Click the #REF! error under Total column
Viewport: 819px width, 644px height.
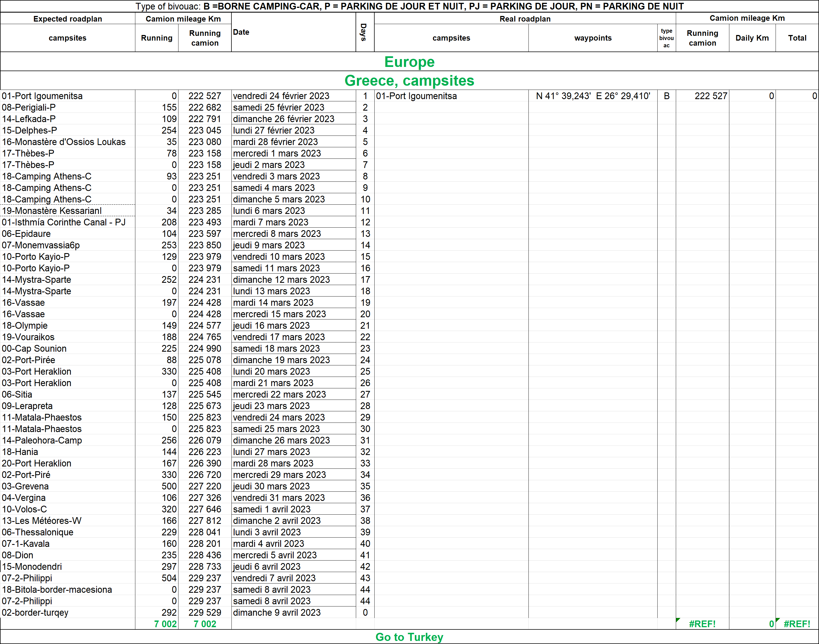tap(797, 624)
